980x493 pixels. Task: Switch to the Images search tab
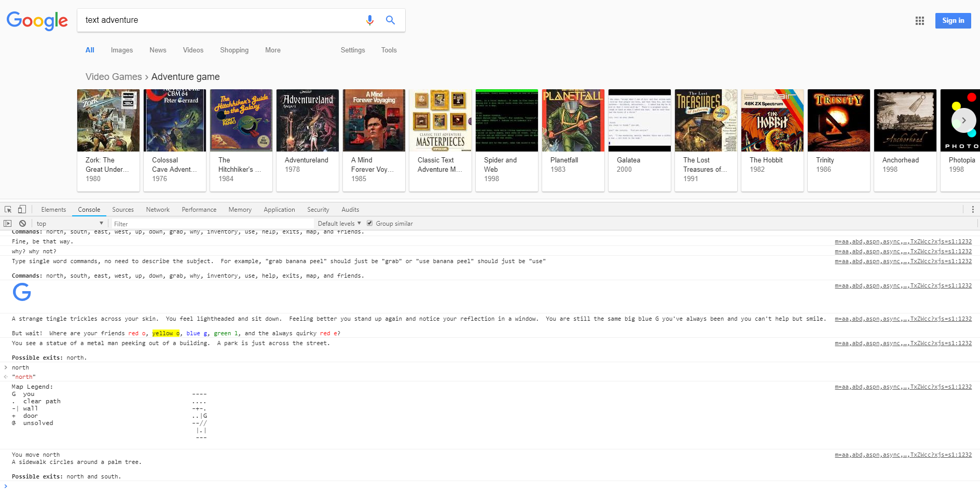point(121,50)
